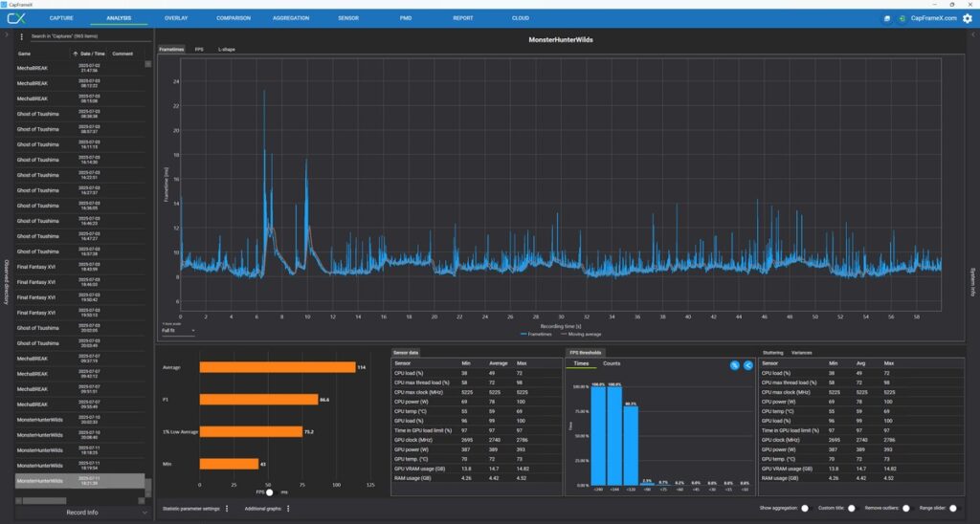
Task: Open the three-dot menu beside capture search
Action: [x=22, y=36]
